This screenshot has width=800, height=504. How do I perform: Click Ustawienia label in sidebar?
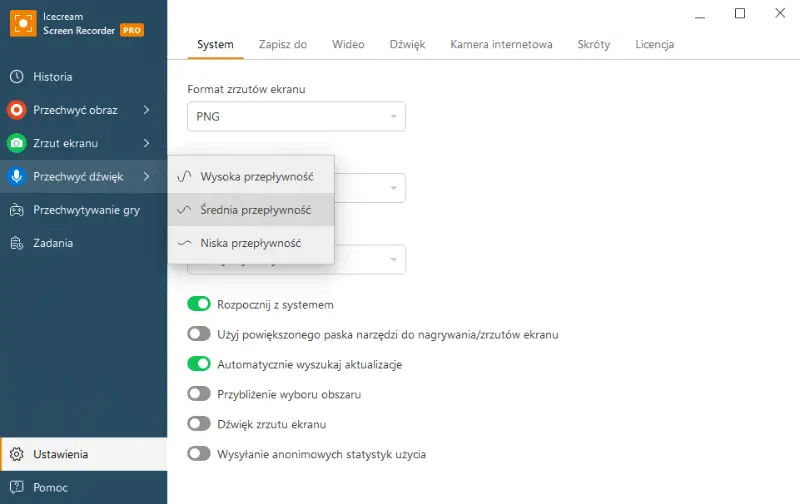click(61, 454)
